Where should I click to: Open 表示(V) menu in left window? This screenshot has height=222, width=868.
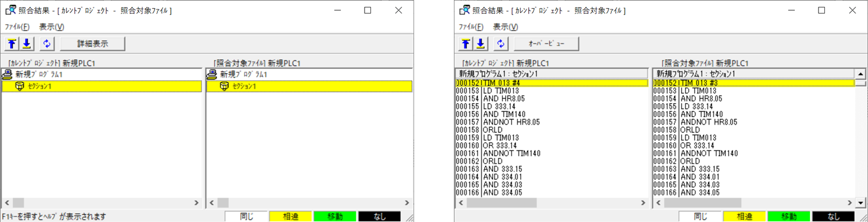tap(51, 27)
